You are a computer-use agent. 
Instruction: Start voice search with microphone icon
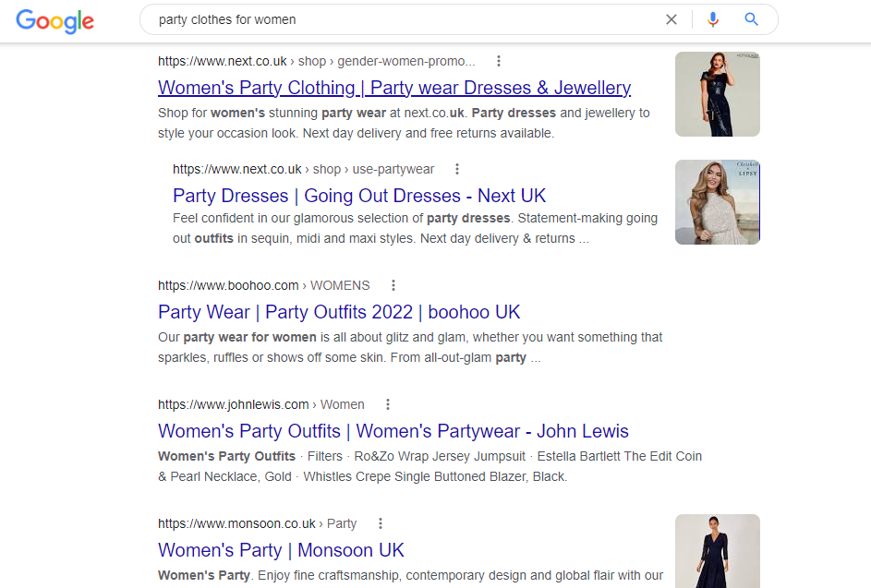[713, 19]
